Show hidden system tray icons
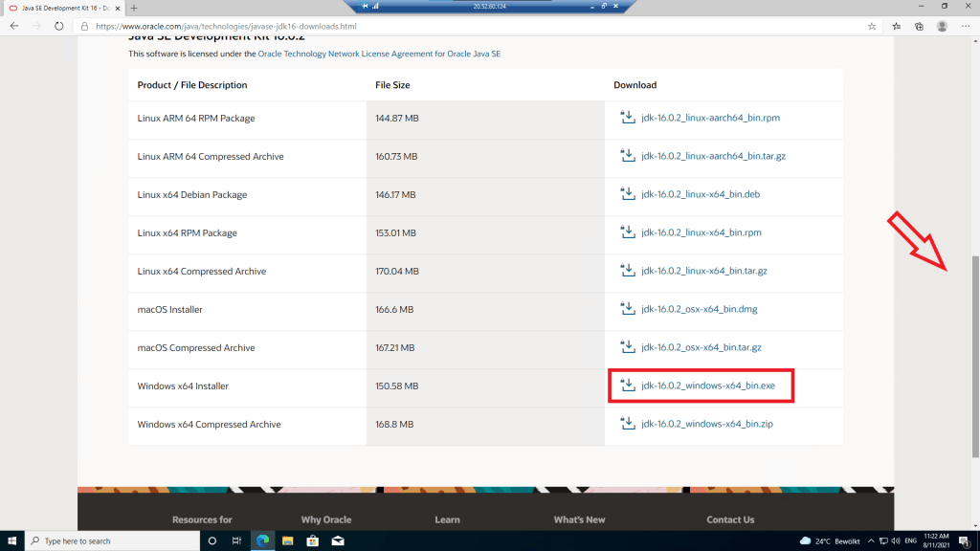 click(871, 541)
